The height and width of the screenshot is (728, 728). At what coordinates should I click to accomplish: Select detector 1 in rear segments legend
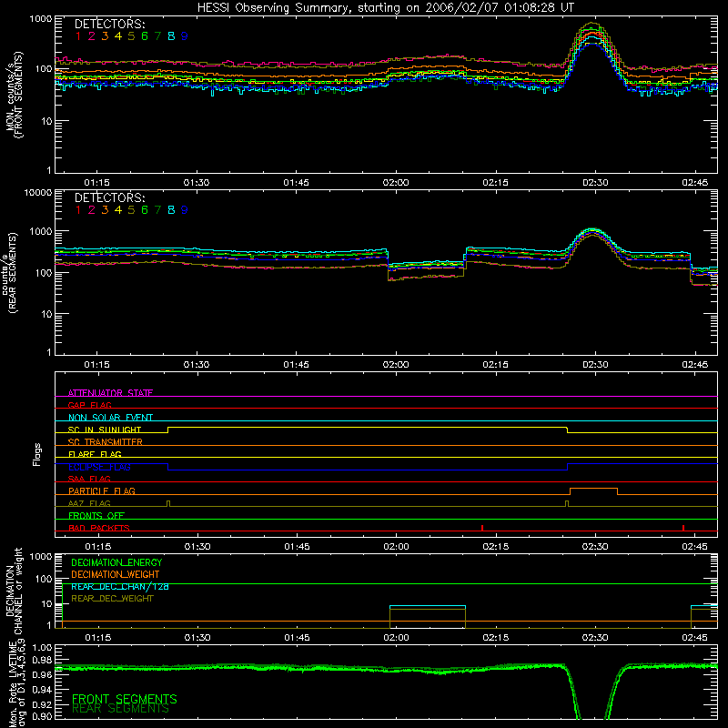pyautogui.click(x=78, y=210)
